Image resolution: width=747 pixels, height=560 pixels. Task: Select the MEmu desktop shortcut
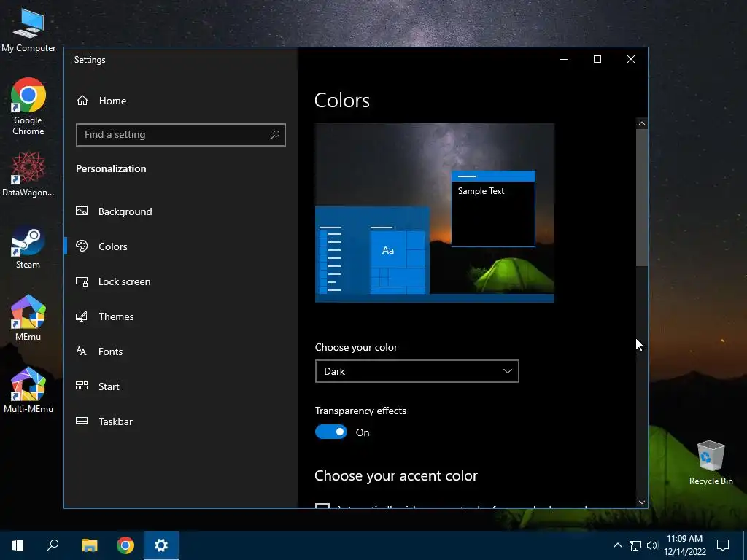[28, 318]
